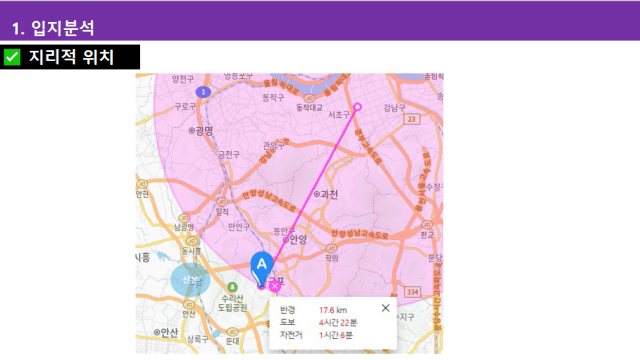Click the 구로구 district label
The image size is (640, 360).
(x=185, y=107)
